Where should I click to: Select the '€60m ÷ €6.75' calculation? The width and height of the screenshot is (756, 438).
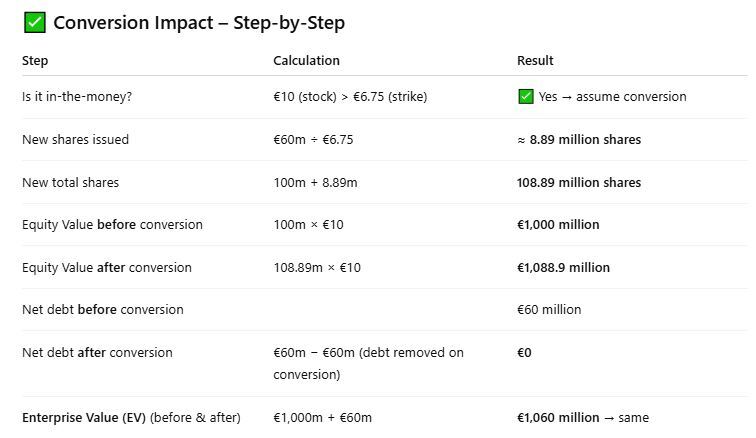[x=313, y=140]
